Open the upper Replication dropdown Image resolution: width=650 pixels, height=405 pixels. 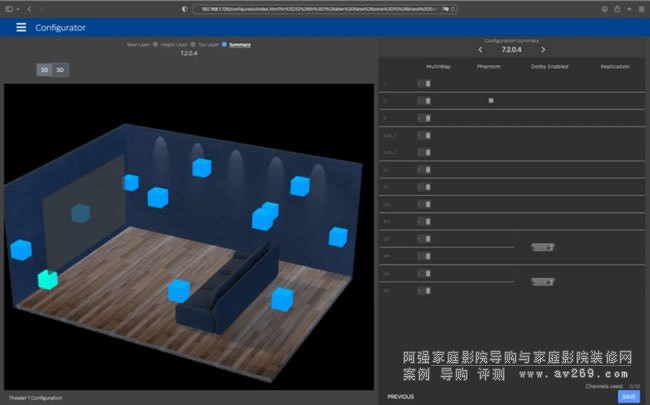(543, 247)
